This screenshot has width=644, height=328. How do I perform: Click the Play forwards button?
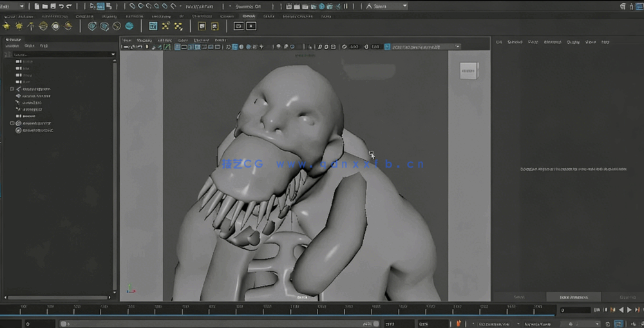[x=629, y=310]
